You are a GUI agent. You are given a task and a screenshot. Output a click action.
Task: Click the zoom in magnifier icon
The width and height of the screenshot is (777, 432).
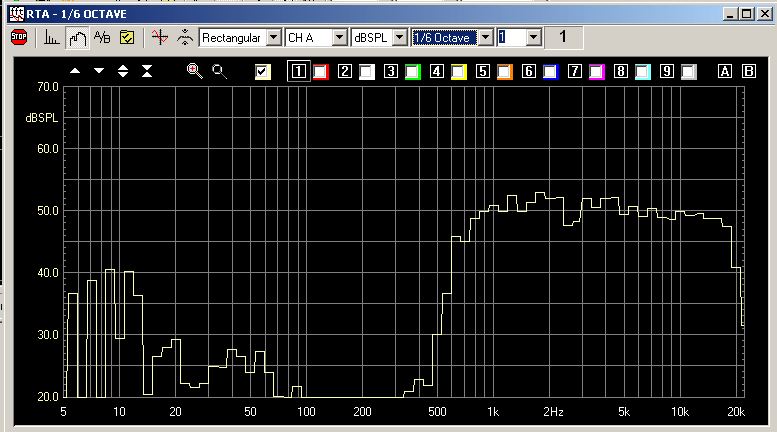click(195, 71)
